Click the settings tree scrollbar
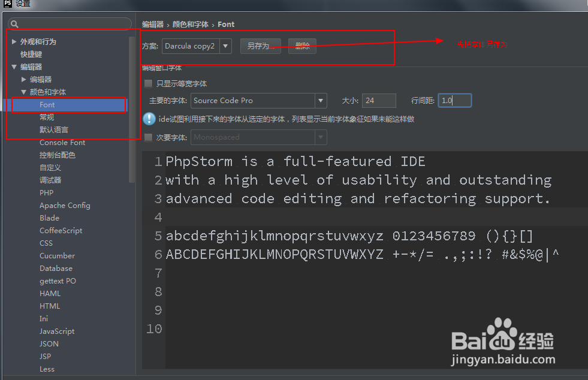Viewport: 588px width, 380px height. point(132,110)
